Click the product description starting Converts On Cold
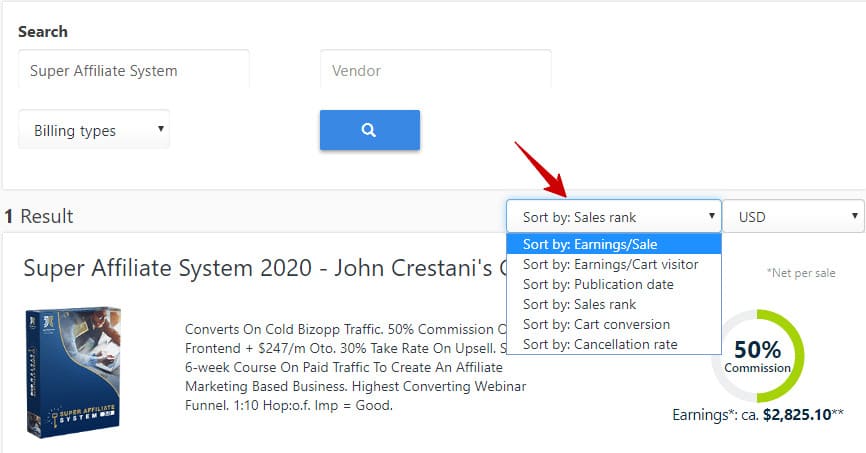866x453 pixels. [x=356, y=367]
